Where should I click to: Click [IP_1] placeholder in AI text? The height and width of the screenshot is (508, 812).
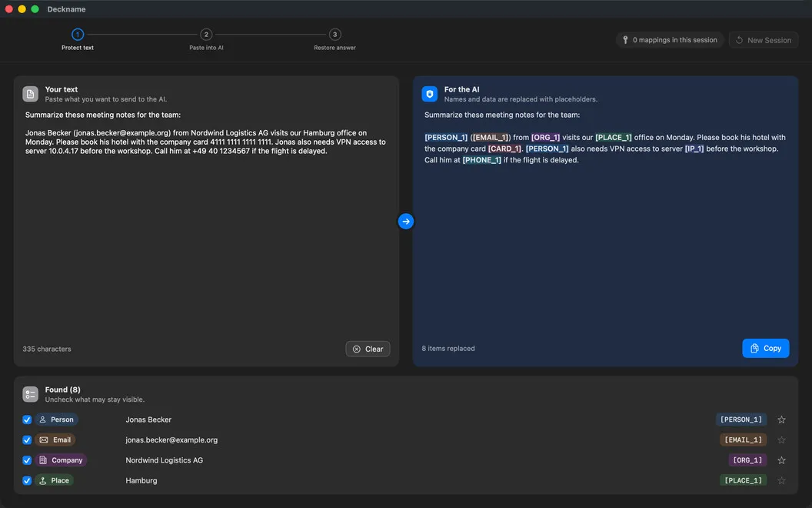[694, 149]
